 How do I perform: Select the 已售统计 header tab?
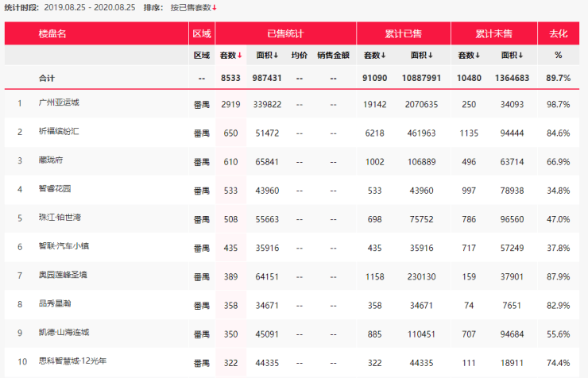point(285,33)
